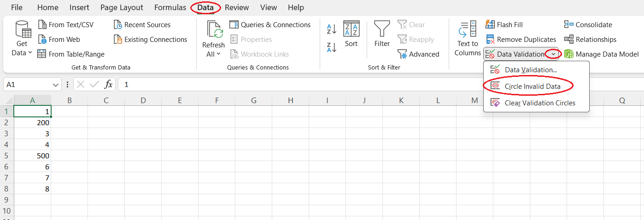
Task: Select Circle Invalid Data menu item
Action: (536, 86)
